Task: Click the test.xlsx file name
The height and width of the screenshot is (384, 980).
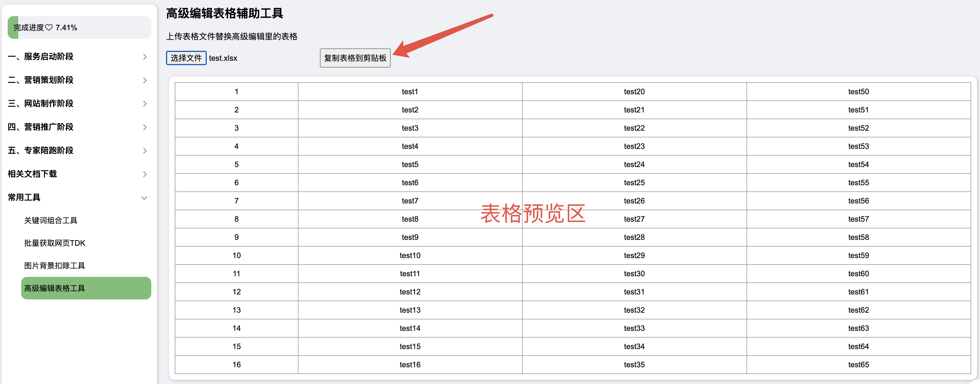Action: [223, 58]
